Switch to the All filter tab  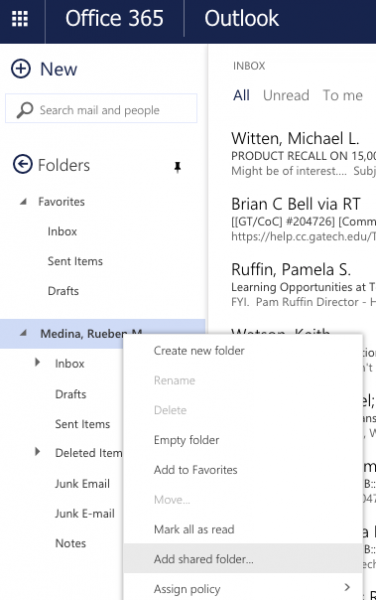[241, 95]
